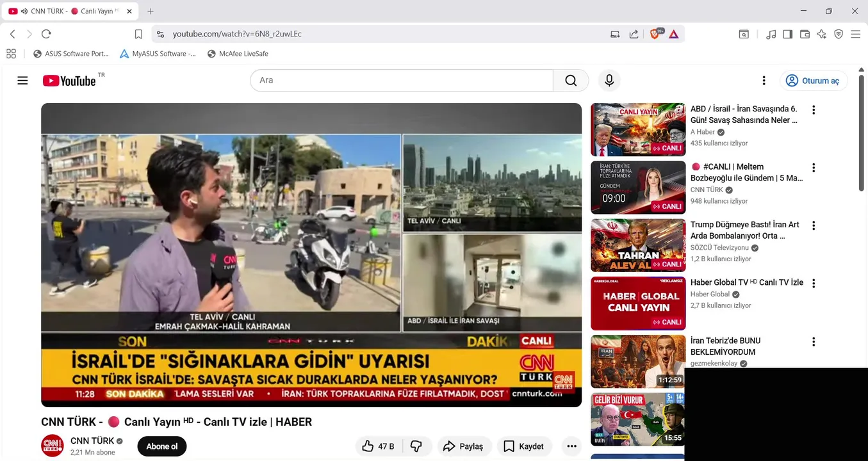
Task: Open Haber Global Canlı Yayın thumbnail
Action: pos(638,303)
